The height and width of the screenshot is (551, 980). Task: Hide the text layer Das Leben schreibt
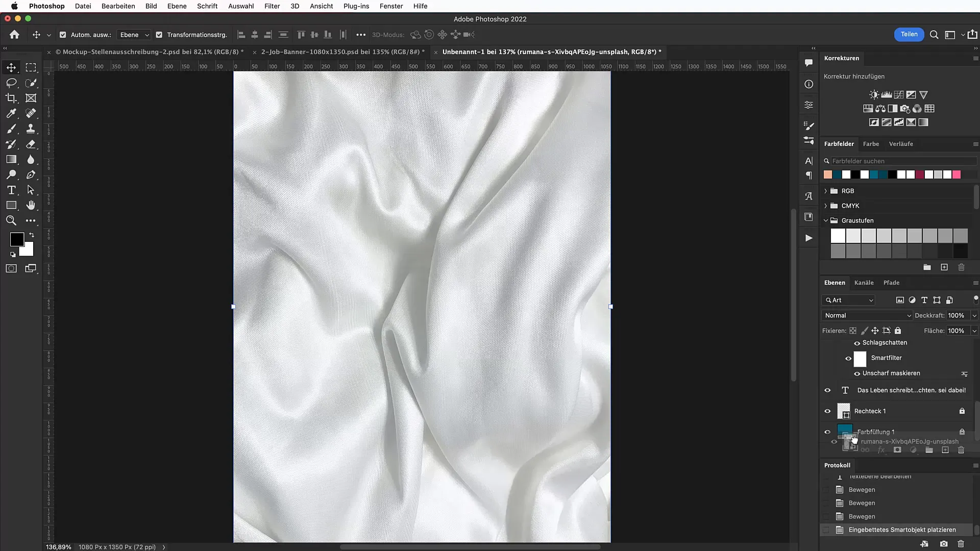click(827, 390)
